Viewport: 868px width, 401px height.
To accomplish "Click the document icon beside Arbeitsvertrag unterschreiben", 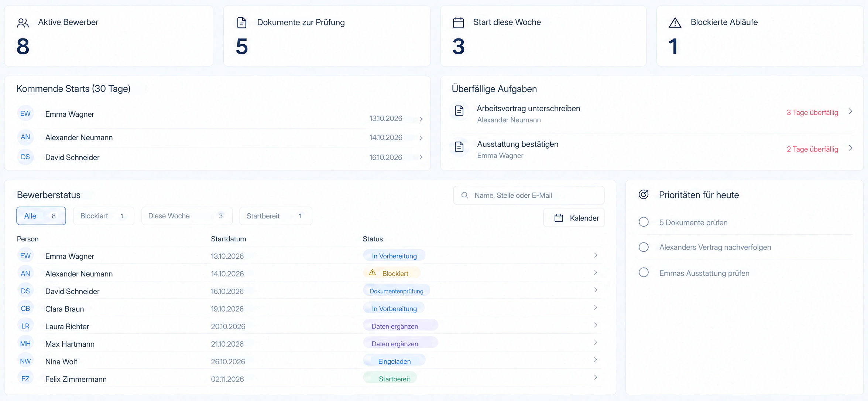I will point(459,111).
